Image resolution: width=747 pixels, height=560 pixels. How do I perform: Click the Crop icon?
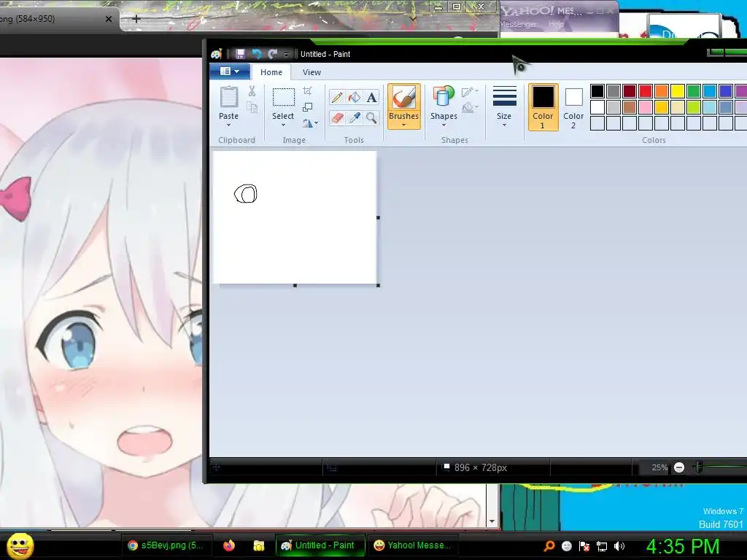[308, 91]
